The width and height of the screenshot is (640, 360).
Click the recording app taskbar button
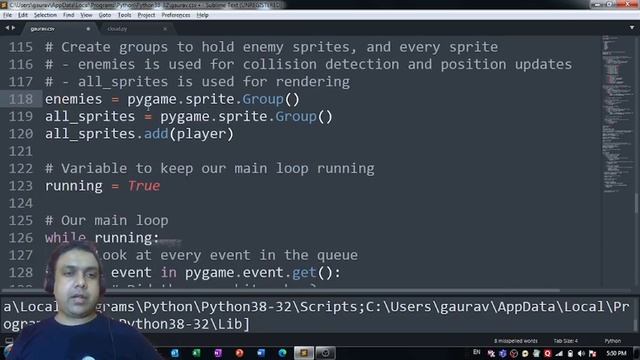(x=325, y=353)
